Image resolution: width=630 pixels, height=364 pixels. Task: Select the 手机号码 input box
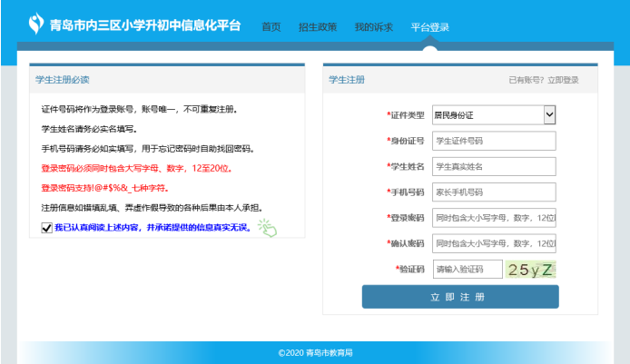tap(494, 192)
